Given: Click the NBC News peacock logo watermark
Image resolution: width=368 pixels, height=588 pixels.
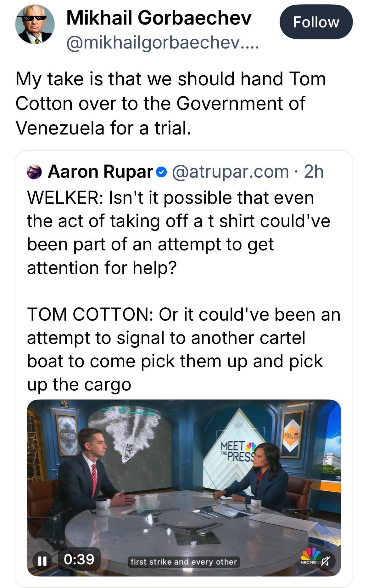Looking at the screenshot, I should pyautogui.click(x=310, y=556).
